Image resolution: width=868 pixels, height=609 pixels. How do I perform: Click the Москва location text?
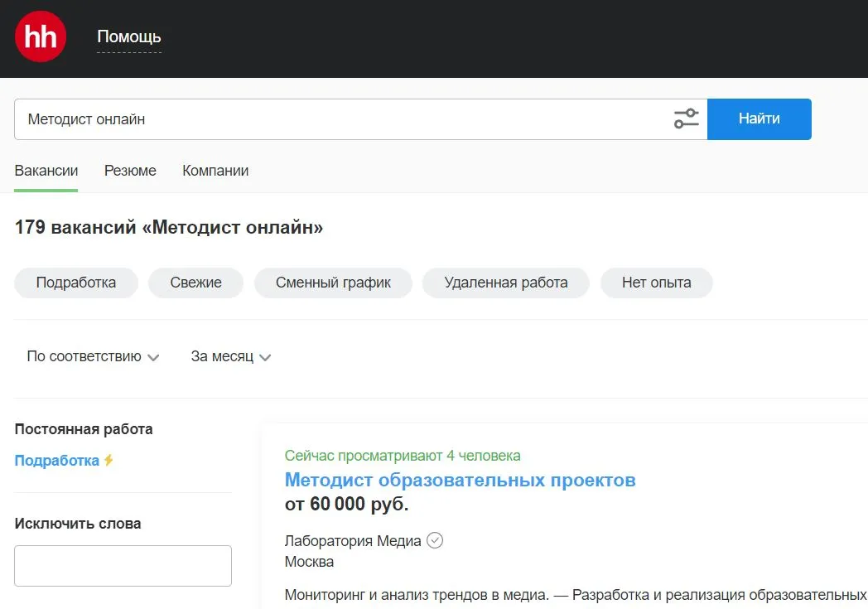pyautogui.click(x=309, y=562)
